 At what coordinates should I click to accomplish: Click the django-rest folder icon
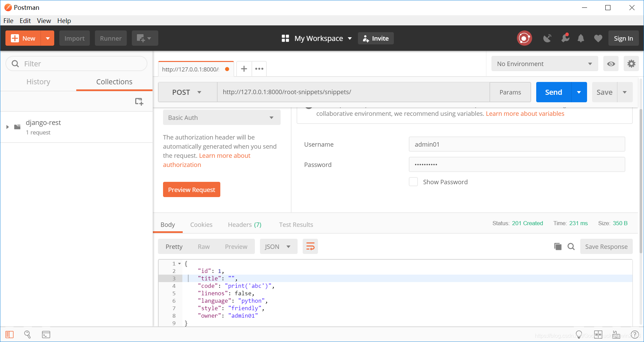[17, 127]
